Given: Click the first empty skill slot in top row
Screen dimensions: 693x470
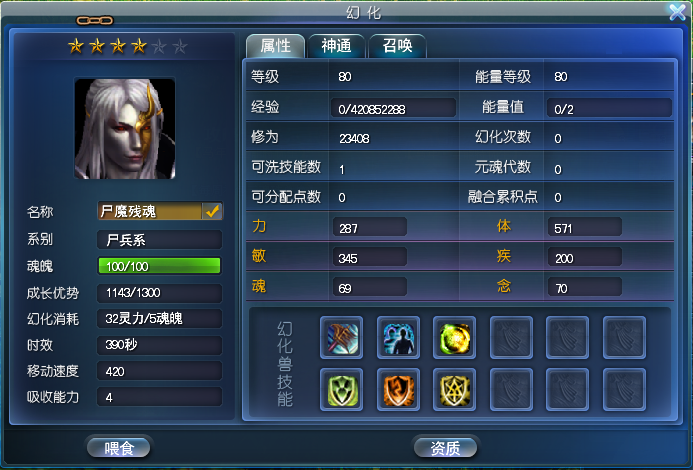Looking at the screenshot, I should point(511,337).
